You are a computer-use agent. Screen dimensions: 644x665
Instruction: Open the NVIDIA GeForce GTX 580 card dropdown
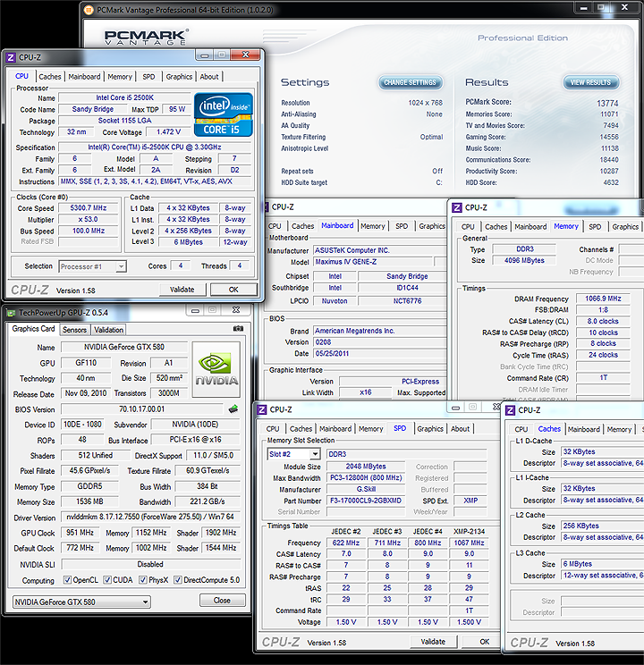coord(81,602)
